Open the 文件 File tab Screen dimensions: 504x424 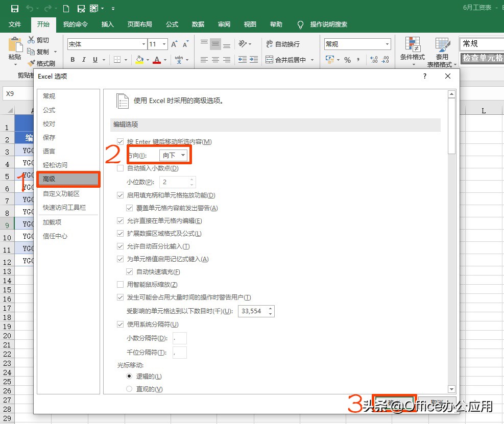(15, 24)
